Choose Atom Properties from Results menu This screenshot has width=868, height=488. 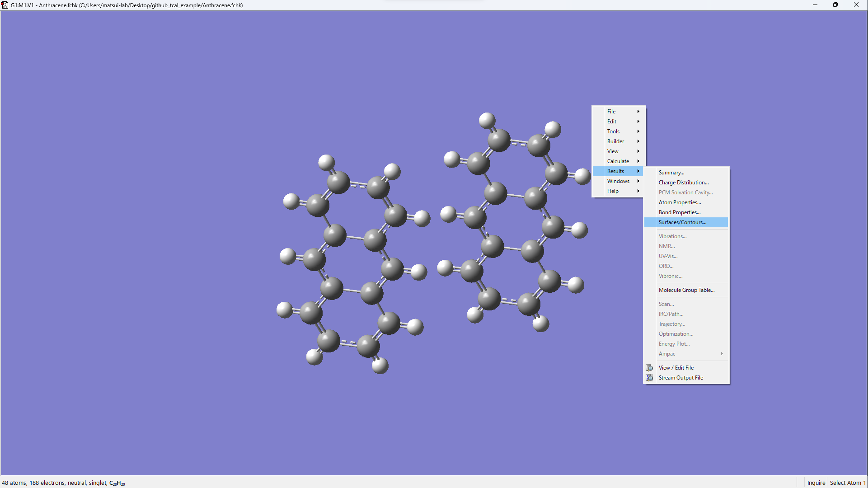coord(680,202)
